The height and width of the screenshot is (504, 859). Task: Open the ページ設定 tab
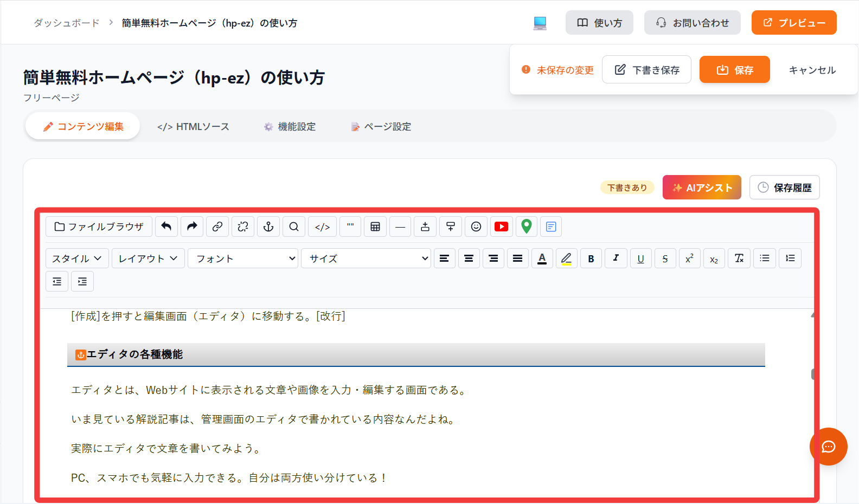tap(381, 126)
